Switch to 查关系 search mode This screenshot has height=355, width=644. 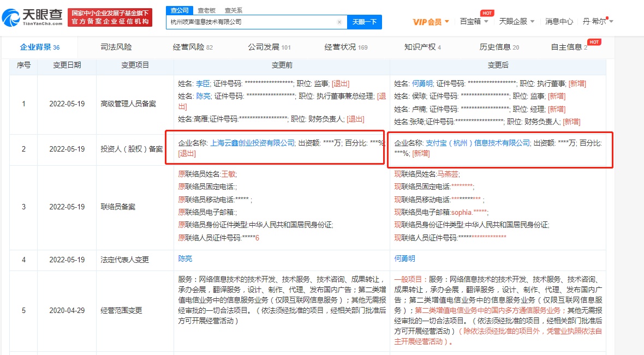click(235, 10)
